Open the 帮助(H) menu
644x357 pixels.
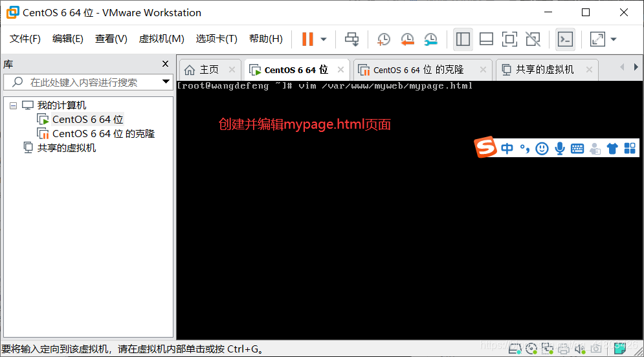tap(266, 39)
